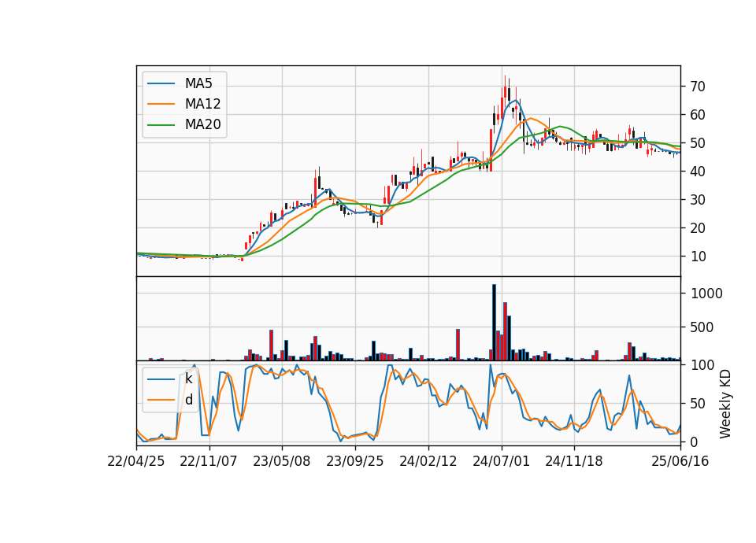Screen dimensions: 756x543
Task: Click the d legend label in KD panel
Action: (x=188, y=400)
